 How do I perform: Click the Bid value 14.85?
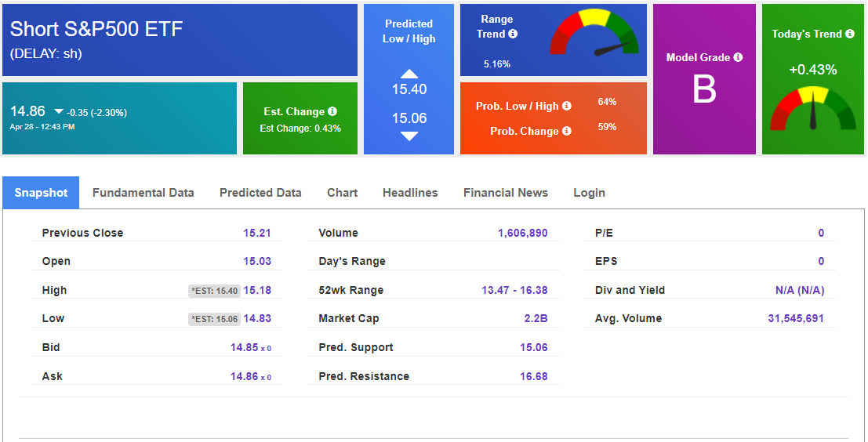coord(245,347)
